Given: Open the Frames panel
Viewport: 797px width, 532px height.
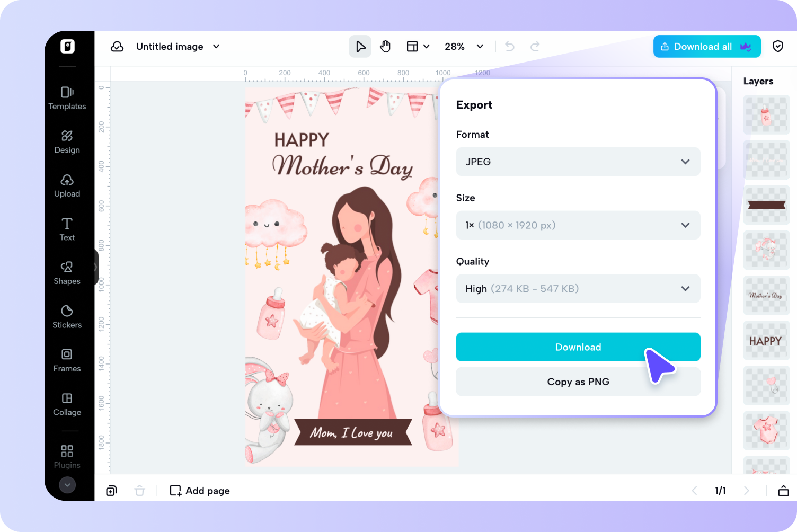Looking at the screenshot, I should (x=67, y=361).
